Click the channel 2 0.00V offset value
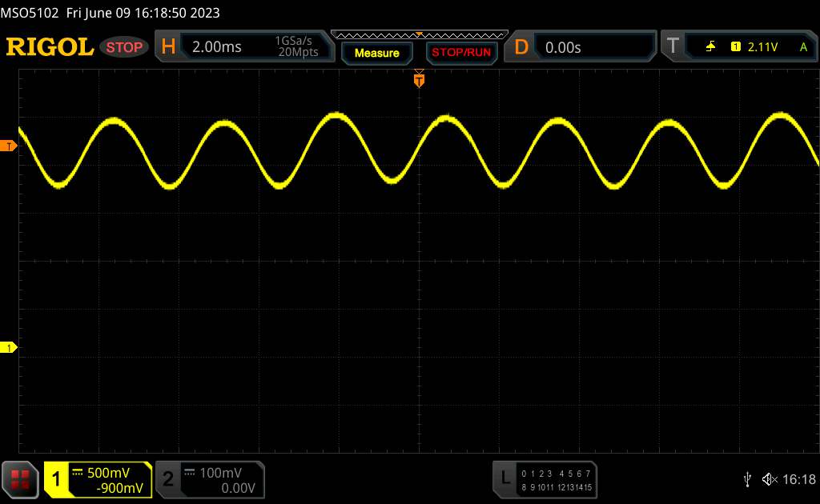 [238, 488]
